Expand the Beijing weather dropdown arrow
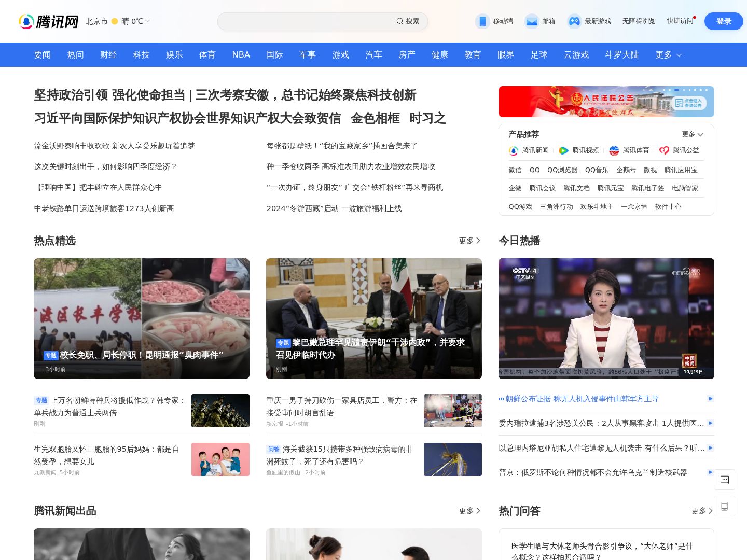Screen dimensions: 747x560 click(148, 21)
